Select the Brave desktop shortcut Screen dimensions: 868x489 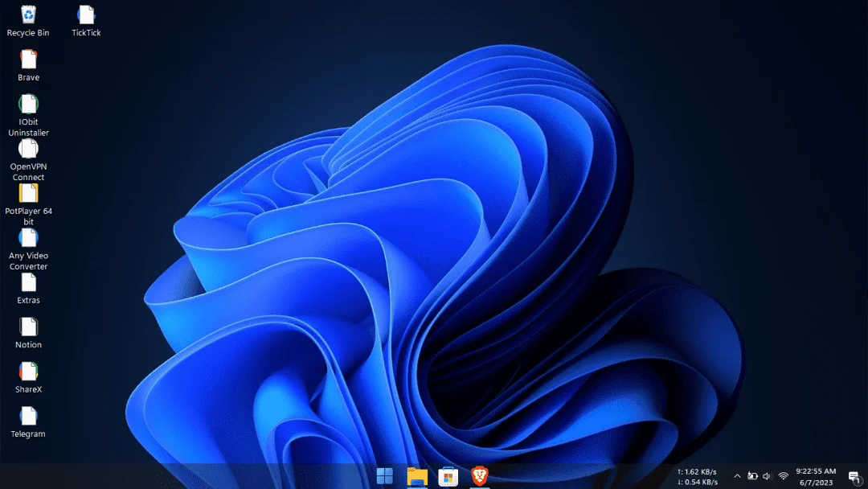click(x=28, y=65)
